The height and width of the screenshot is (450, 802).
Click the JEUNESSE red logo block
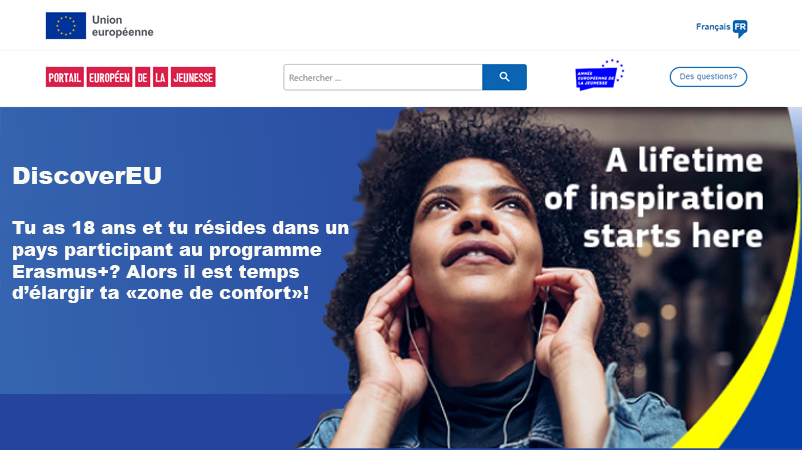[193, 77]
